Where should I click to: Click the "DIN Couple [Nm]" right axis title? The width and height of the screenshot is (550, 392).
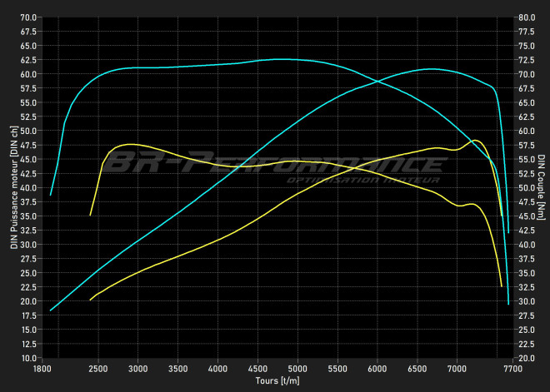click(x=540, y=188)
